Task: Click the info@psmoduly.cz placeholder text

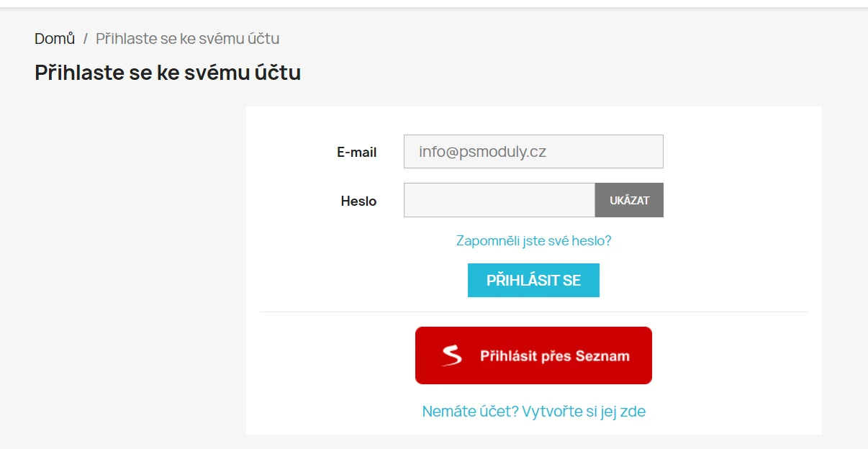Action: pyautogui.click(x=482, y=152)
